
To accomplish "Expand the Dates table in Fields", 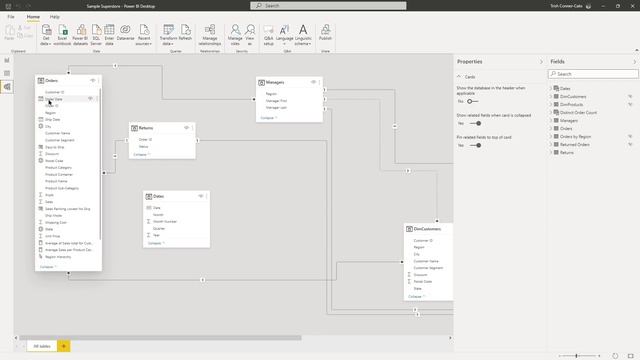I will [551, 89].
